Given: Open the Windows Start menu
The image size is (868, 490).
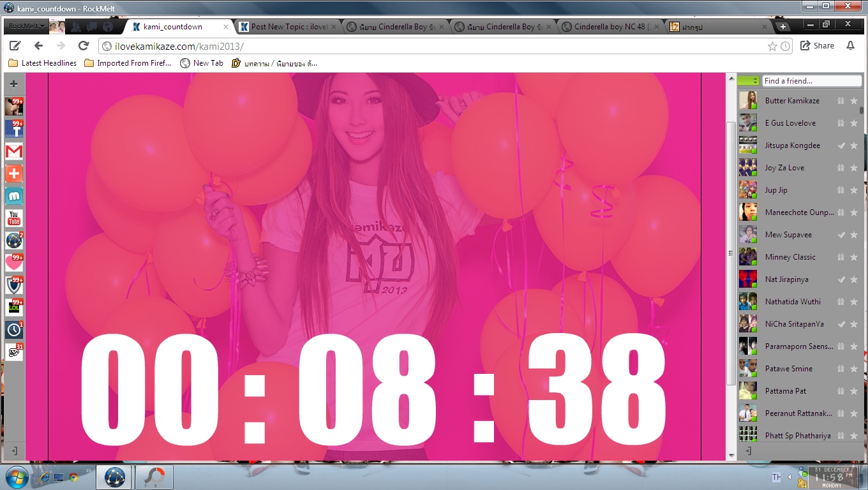Looking at the screenshot, I should point(15,477).
